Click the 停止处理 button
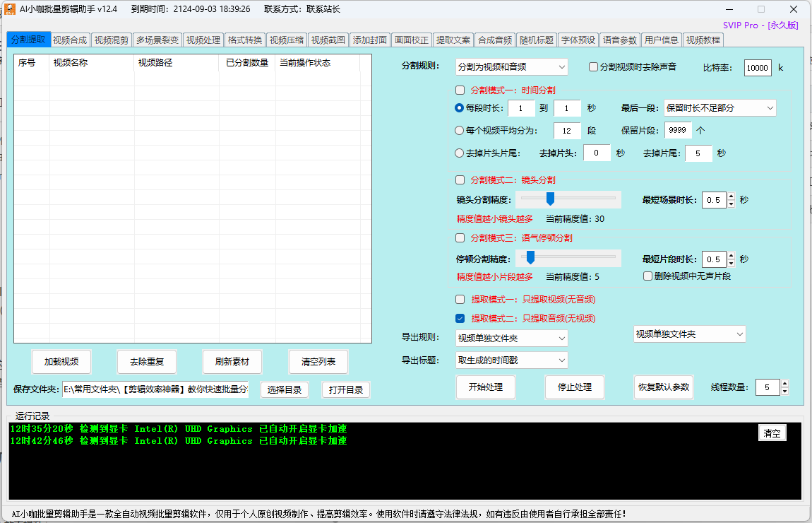This screenshot has height=523, width=812. pos(574,387)
